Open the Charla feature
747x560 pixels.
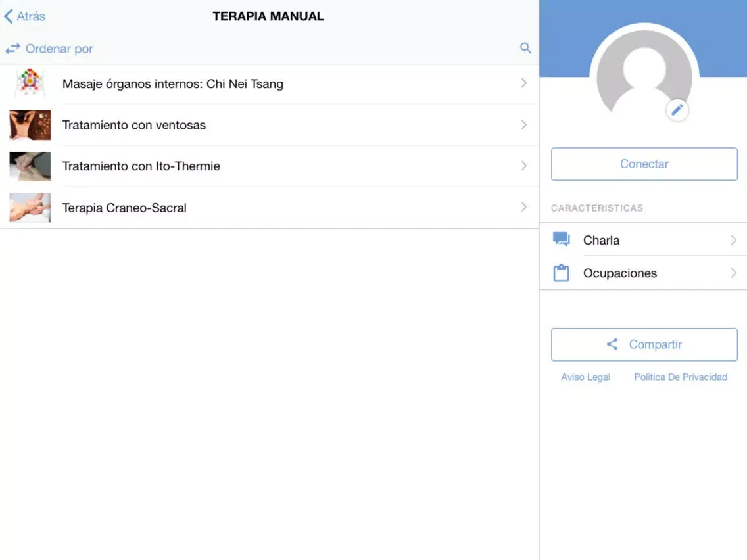click(643, 240)
